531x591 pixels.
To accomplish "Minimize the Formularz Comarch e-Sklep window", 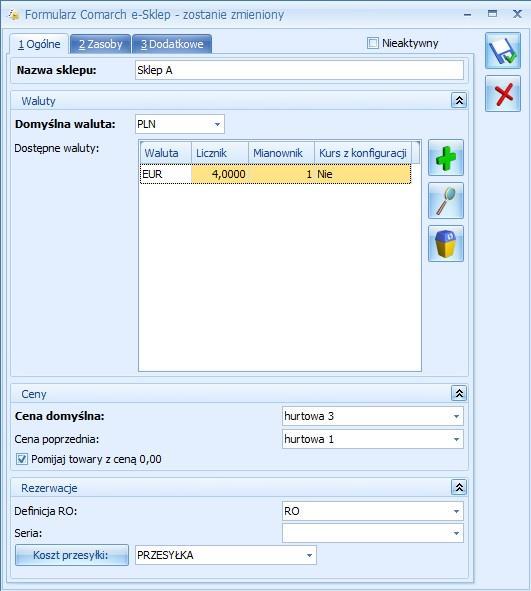I will tap(467, 15).
